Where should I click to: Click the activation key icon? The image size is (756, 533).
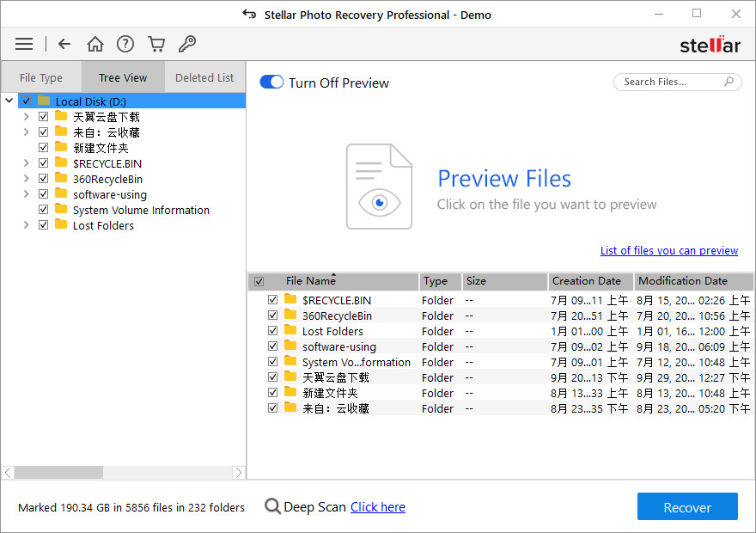click(x=187, y=44)
